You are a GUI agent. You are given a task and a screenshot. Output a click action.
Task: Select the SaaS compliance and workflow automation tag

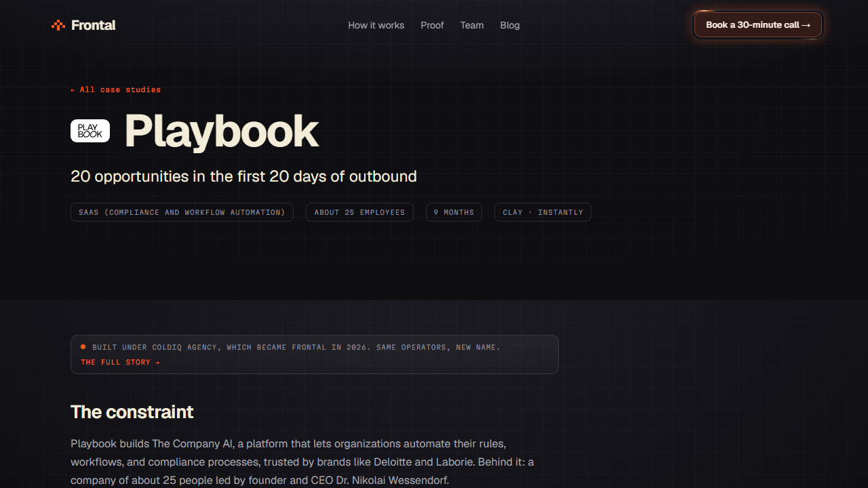pyautogui.click(x=182, y=212)
